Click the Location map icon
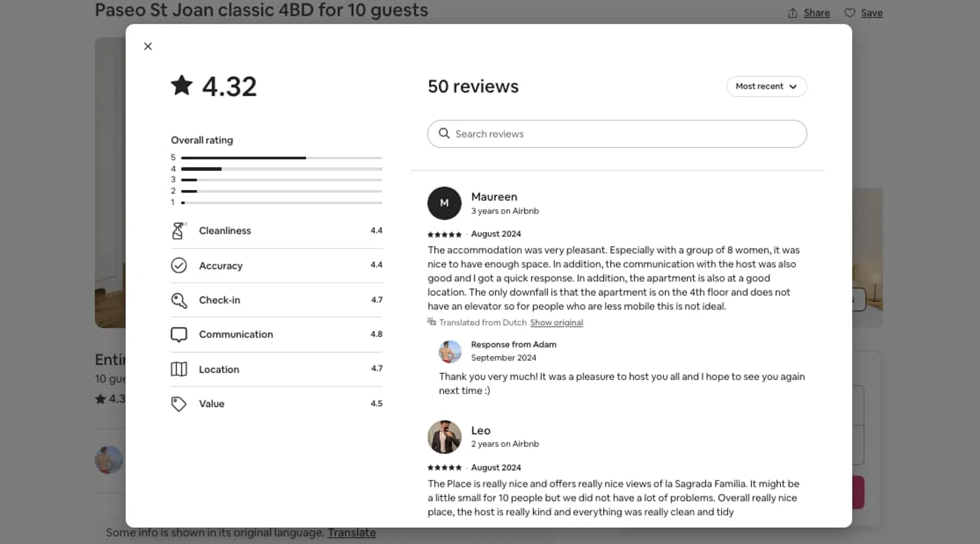This screenshot has width=980, height=544. pyautogui.click(x=179, y=369)
